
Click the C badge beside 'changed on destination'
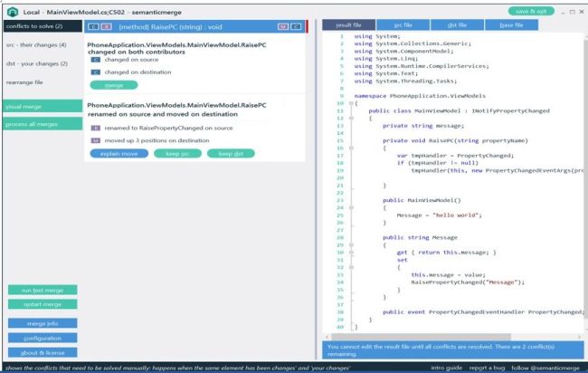(96, 72)
